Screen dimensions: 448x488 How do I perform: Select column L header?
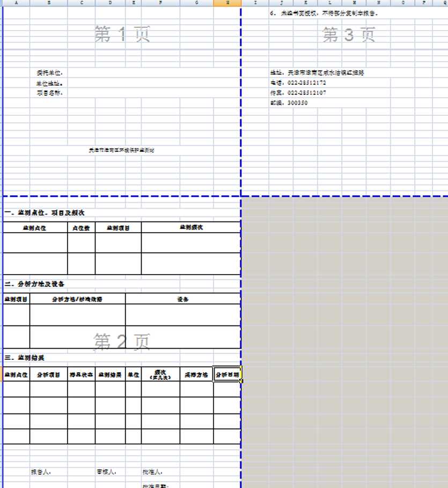(329, 3)
